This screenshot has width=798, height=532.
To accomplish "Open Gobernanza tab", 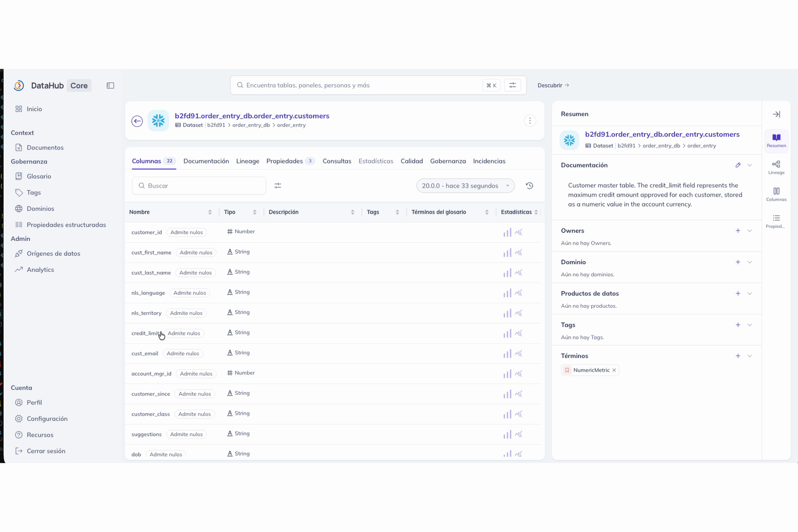I will [x=448, y=161].
